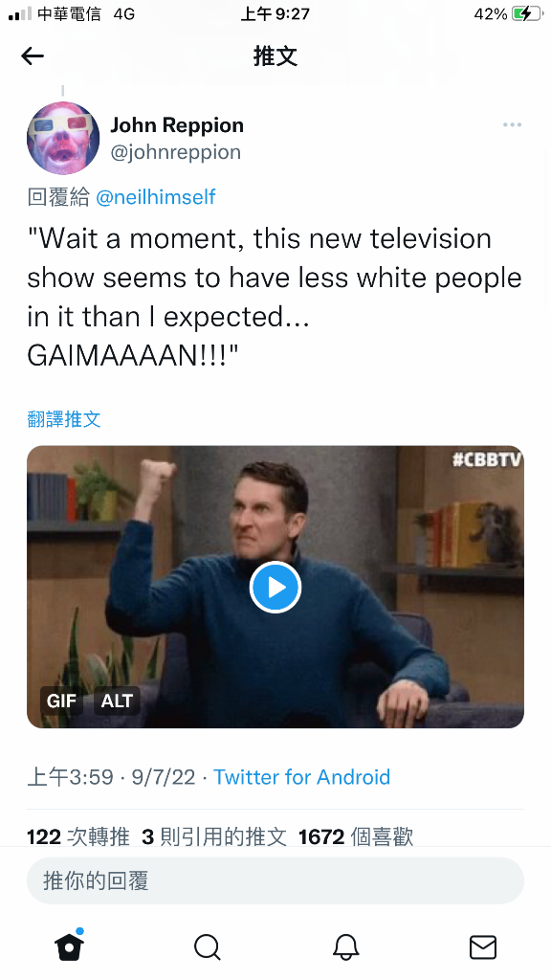
Task: Tap the 推你的回覆 reply input field
Action: point(275,880)
